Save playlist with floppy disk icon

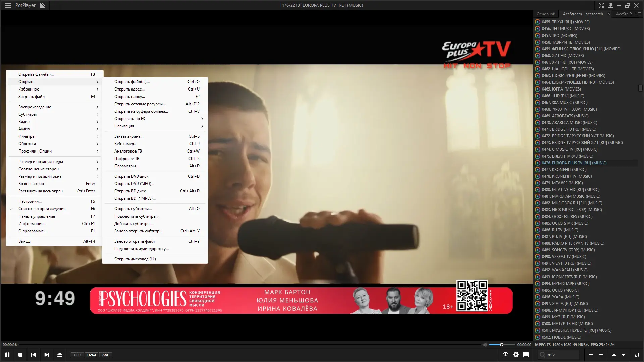pos(636,355)
